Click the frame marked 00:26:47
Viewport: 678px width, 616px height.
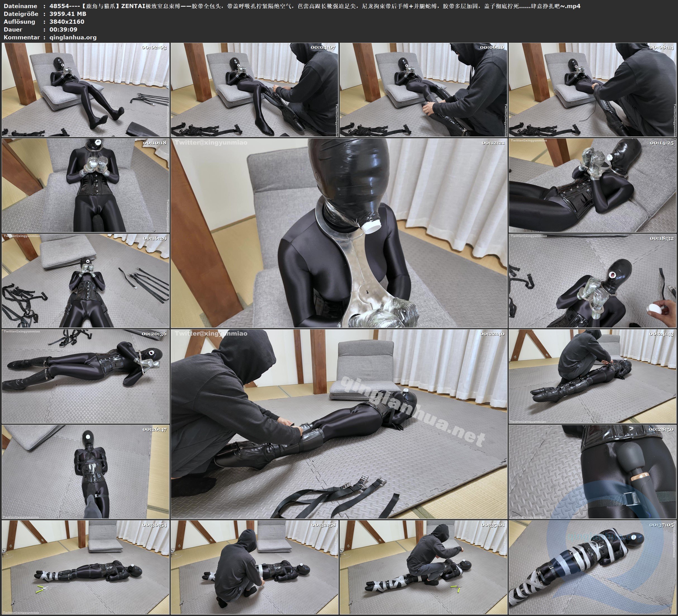[x=85, y=472]
